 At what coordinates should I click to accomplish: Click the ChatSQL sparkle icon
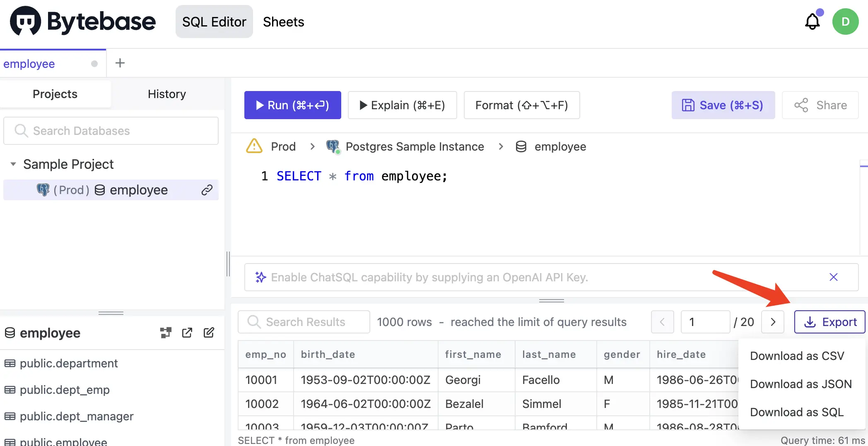(260, 277)
